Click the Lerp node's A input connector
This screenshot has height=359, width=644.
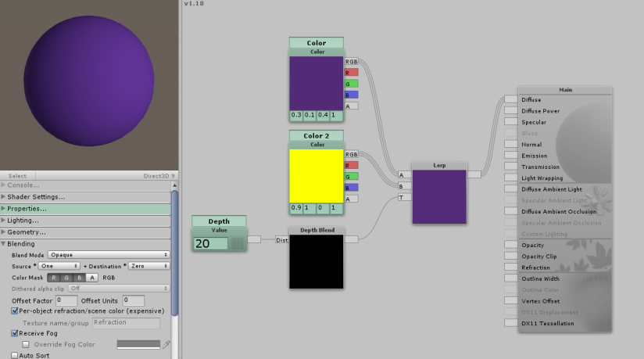tap(405, 174)
